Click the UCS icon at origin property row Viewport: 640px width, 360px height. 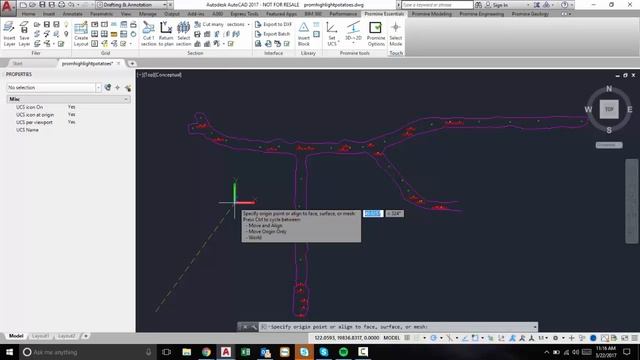click(x=69, y=115)
